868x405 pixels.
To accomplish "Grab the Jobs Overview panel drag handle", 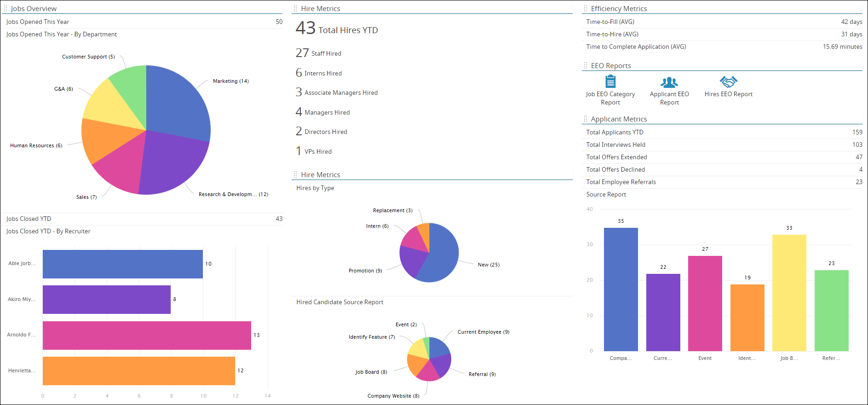I will (x=6, y=8).
